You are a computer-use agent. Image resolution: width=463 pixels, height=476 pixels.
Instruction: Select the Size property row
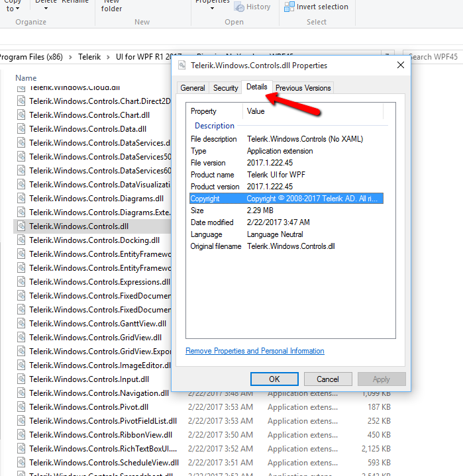pos(286,211)
